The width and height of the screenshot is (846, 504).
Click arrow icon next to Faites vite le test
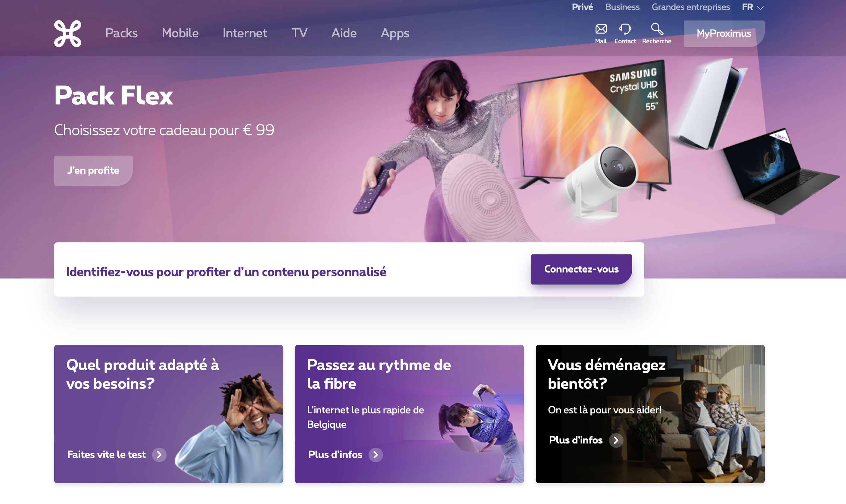point(159,455)
